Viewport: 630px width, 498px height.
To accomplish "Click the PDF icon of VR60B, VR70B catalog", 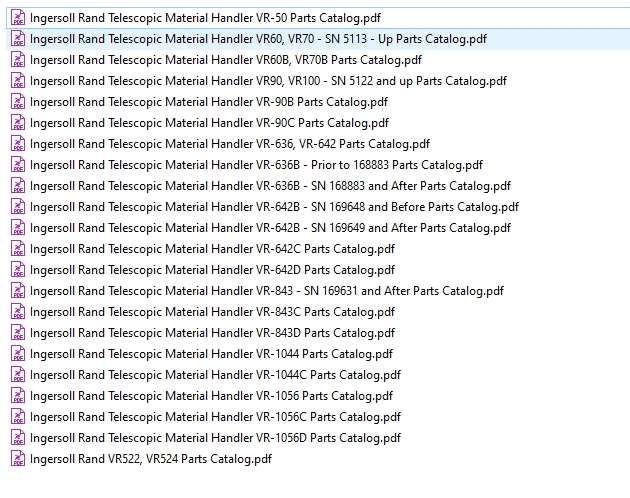I will 18,60.
